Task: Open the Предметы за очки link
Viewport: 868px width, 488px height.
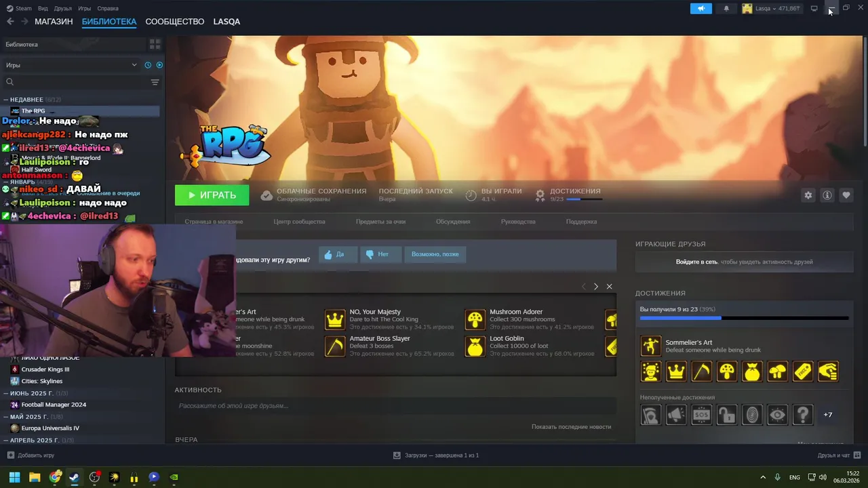Action: point(380,222)
